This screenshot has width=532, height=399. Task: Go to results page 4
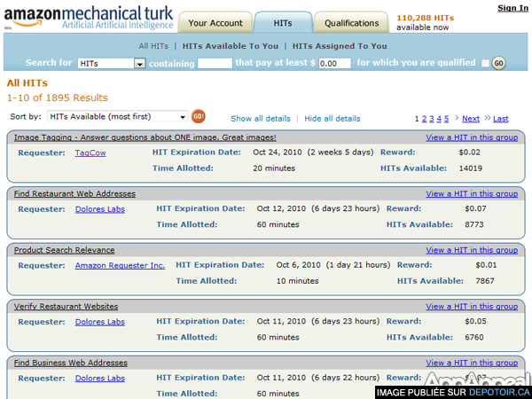(439, 119)
